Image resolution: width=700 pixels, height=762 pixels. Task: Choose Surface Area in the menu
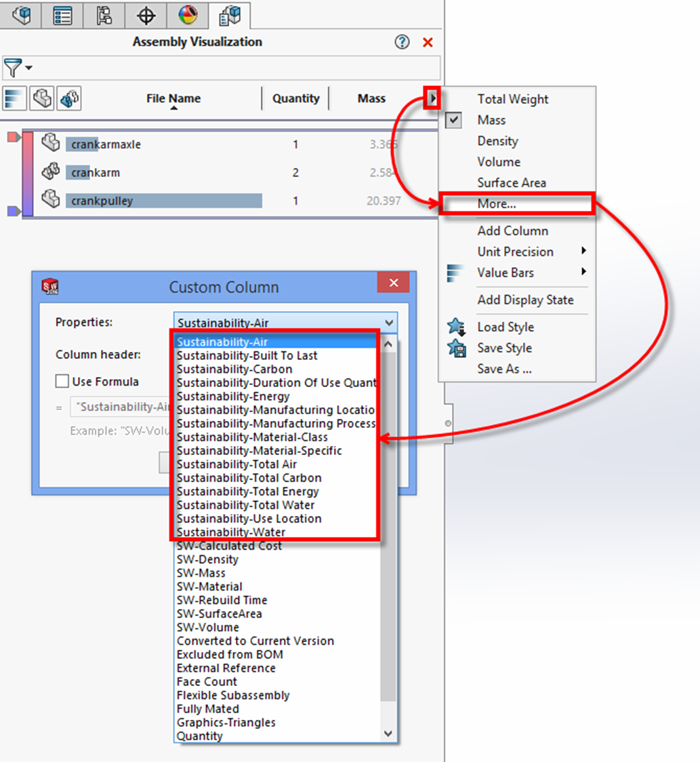coord(512,183)
